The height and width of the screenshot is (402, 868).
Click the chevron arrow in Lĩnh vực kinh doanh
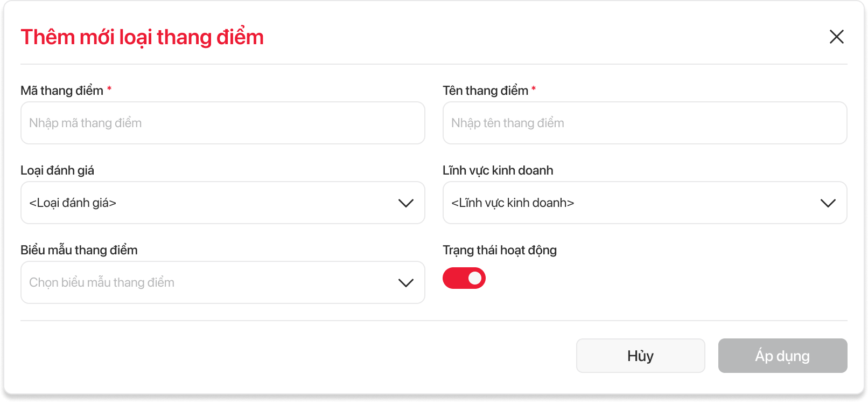[828, 203]
